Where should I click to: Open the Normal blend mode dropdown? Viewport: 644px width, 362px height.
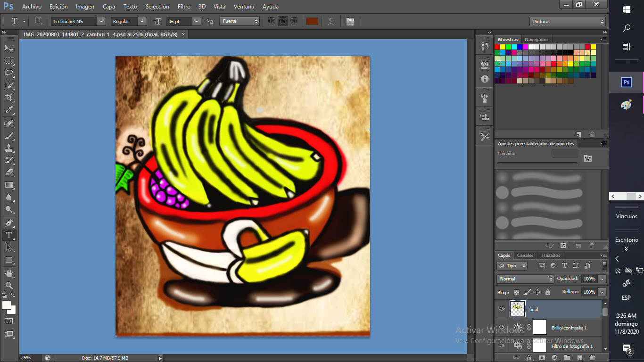coord(526,279)
